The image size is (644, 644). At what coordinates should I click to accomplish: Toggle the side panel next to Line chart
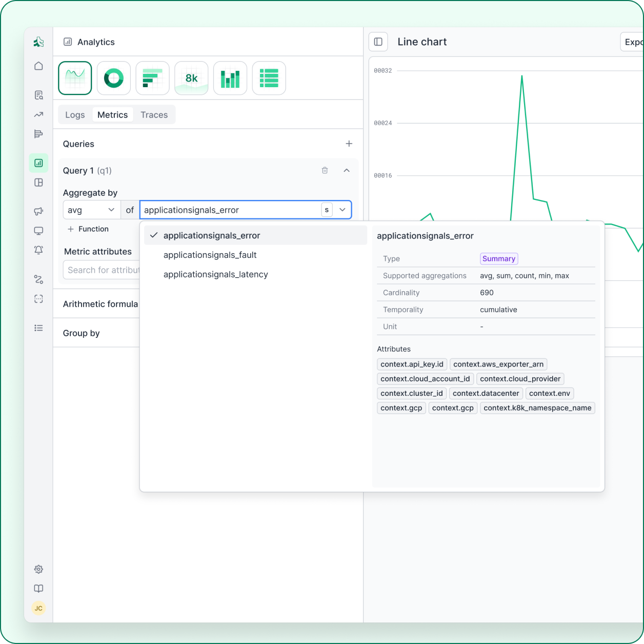[378, 42]
